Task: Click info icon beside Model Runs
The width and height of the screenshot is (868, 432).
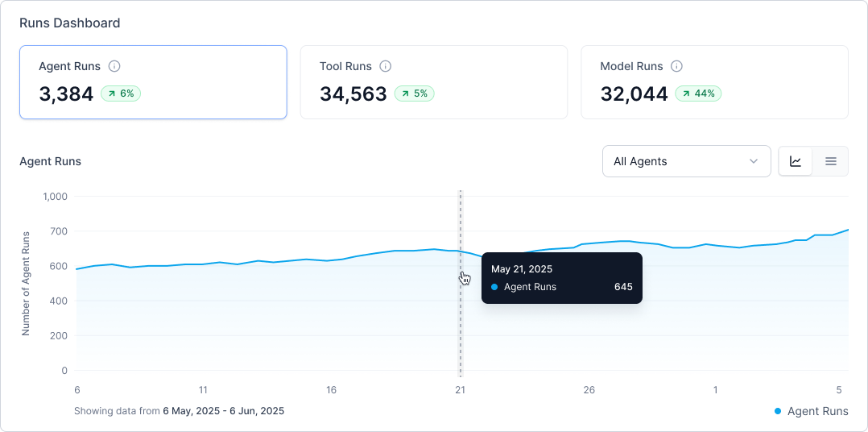Action: [677, 66]
